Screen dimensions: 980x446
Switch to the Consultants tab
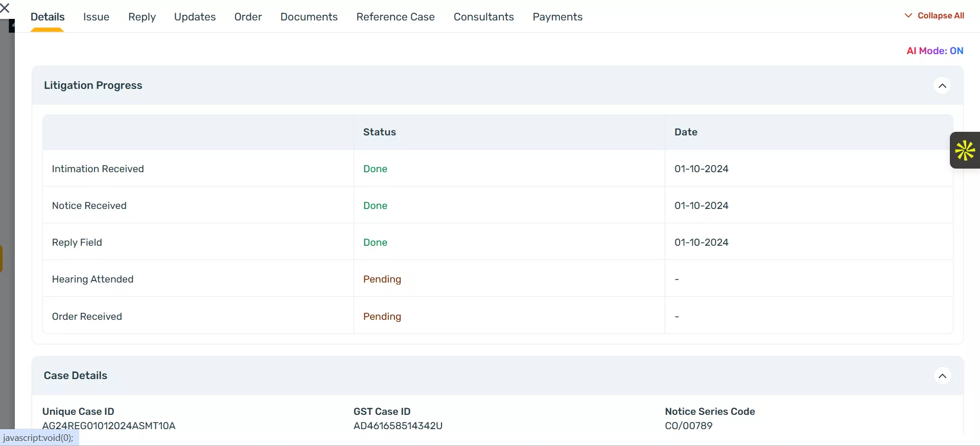tap(483, 17)
